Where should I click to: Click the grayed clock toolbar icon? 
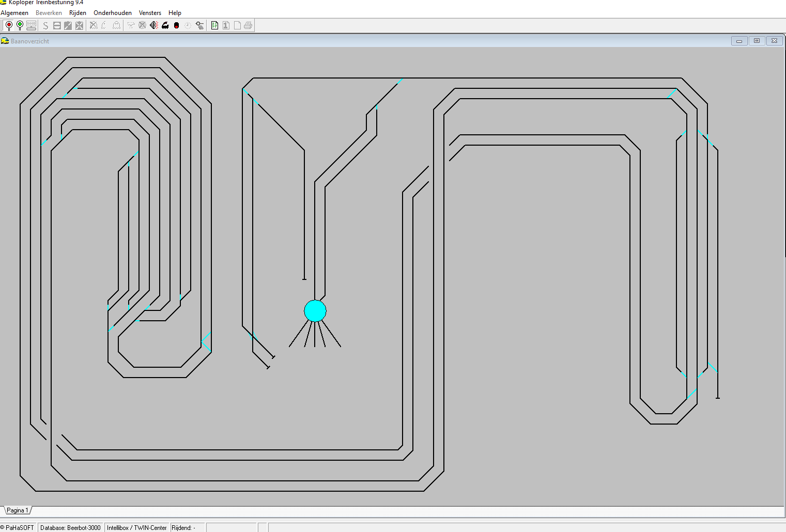188,25
